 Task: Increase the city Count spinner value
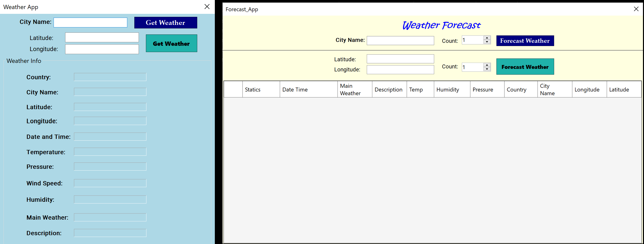[487, 38]
